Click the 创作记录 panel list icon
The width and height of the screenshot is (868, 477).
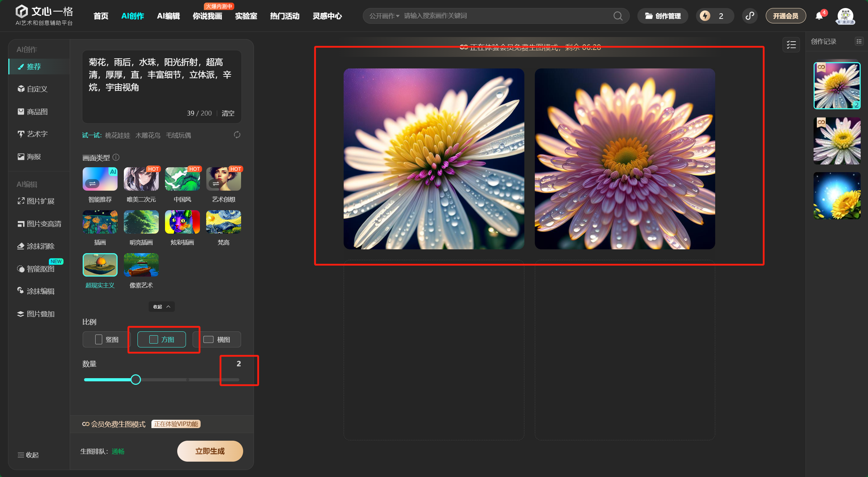[859, 42]
